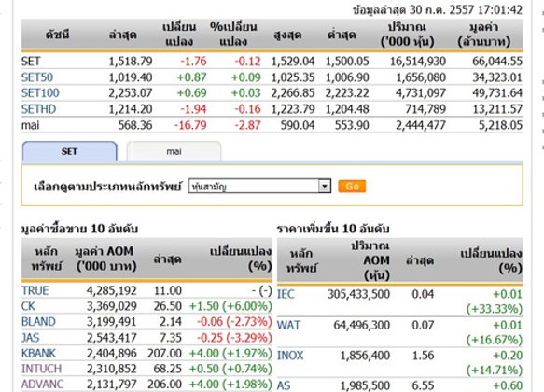This screenshot has height=392, width=544.
Task: Select JAS trading value 2,543,417
Action: [x=111, y=337]
